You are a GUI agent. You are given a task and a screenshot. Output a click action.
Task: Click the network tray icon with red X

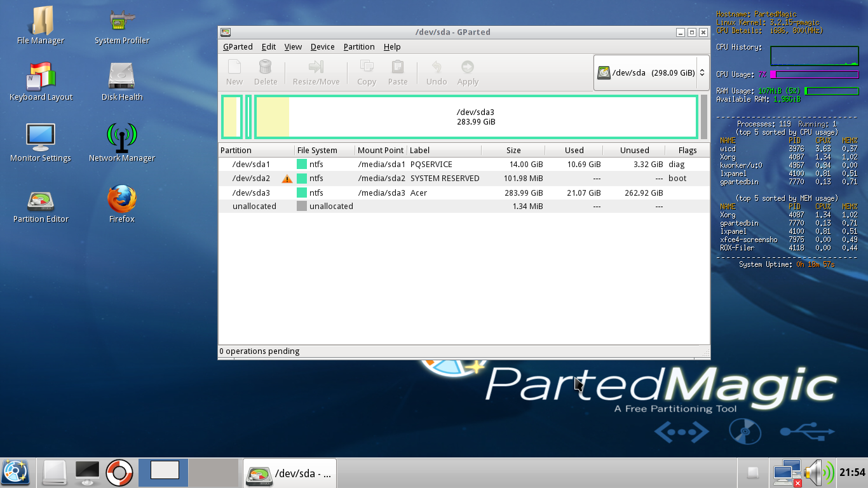click(x=787, y=473)
